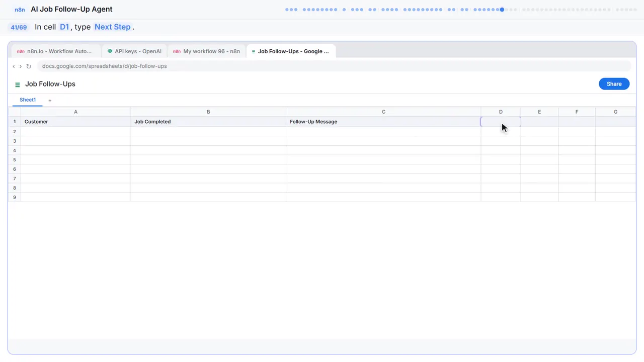Click the 41/69 step counter badge

pyautogui.click(x=19, y=27)
